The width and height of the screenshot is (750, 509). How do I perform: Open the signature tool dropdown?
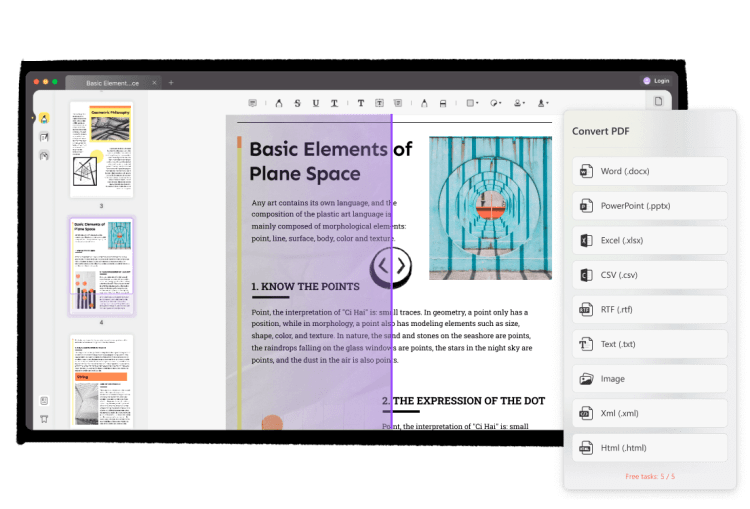pos(542,103)
